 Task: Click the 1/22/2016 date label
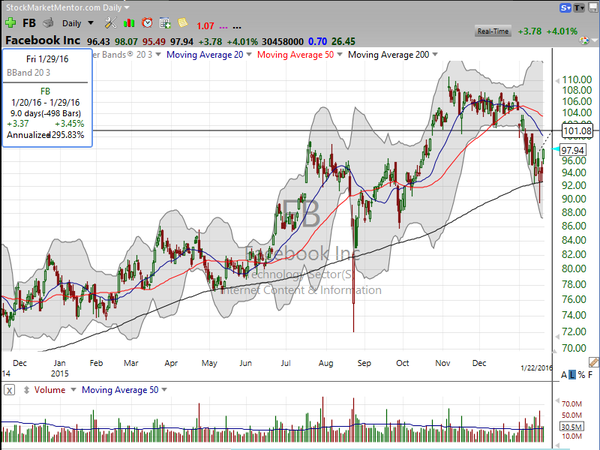click(536, 368)
